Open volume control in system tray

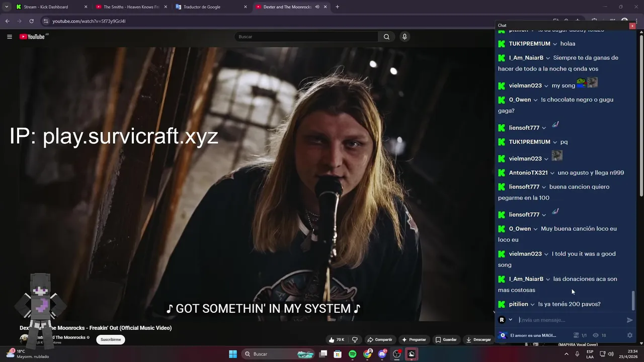coord(611,354)
